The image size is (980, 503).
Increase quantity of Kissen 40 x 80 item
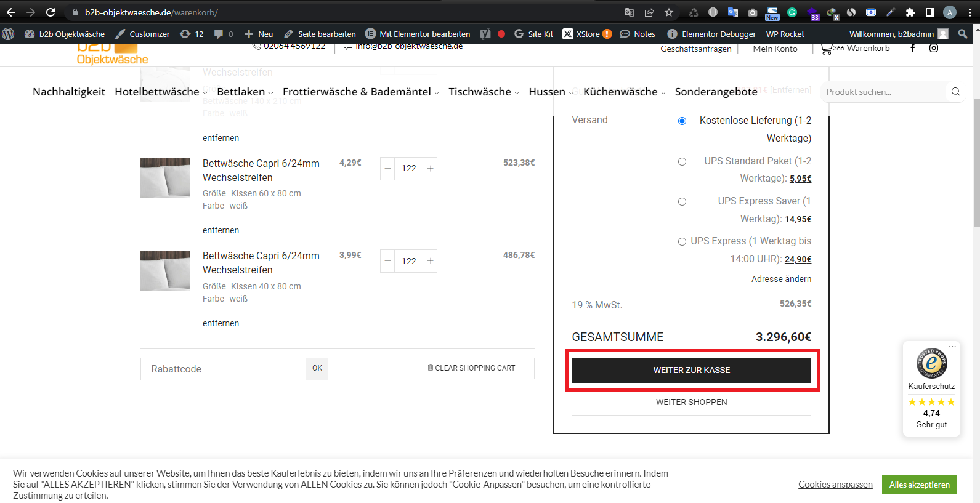click(430, 261)
